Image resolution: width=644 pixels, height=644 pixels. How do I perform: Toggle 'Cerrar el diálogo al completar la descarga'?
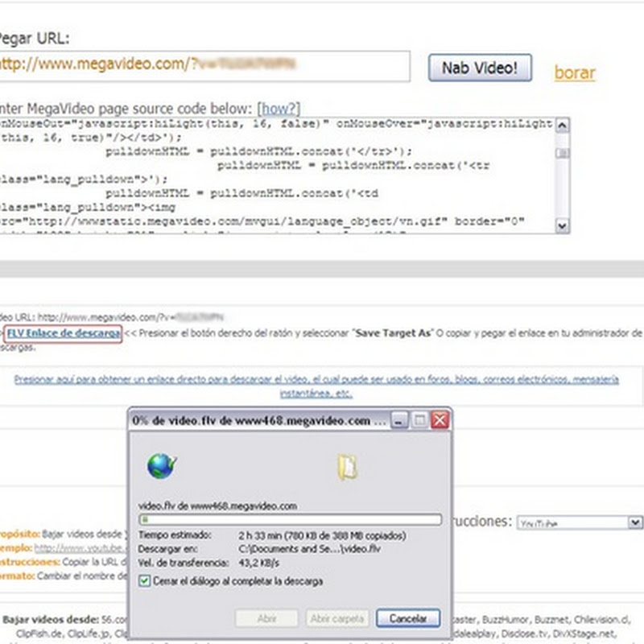(144, 580)
